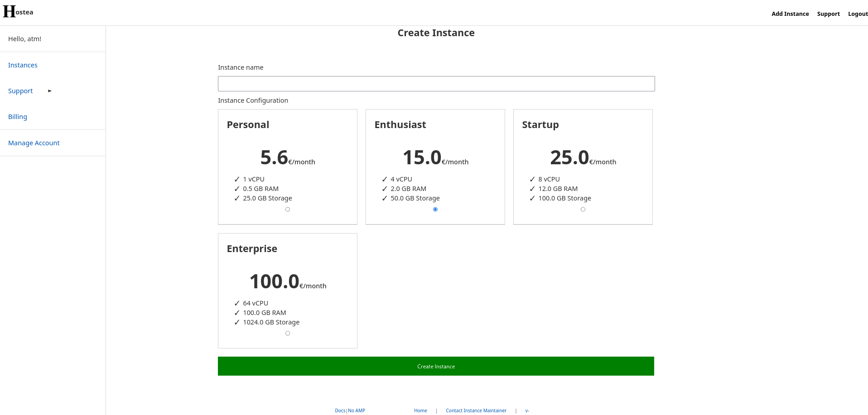Expand the Support submenu arrow
Screen dimensions: 868x415
point(50,91)
